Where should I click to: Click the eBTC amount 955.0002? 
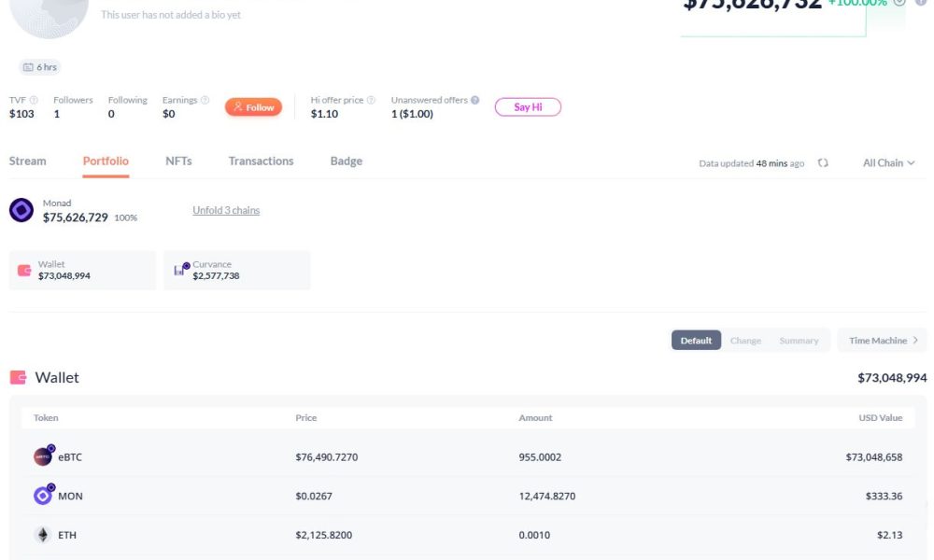point(540,457)
